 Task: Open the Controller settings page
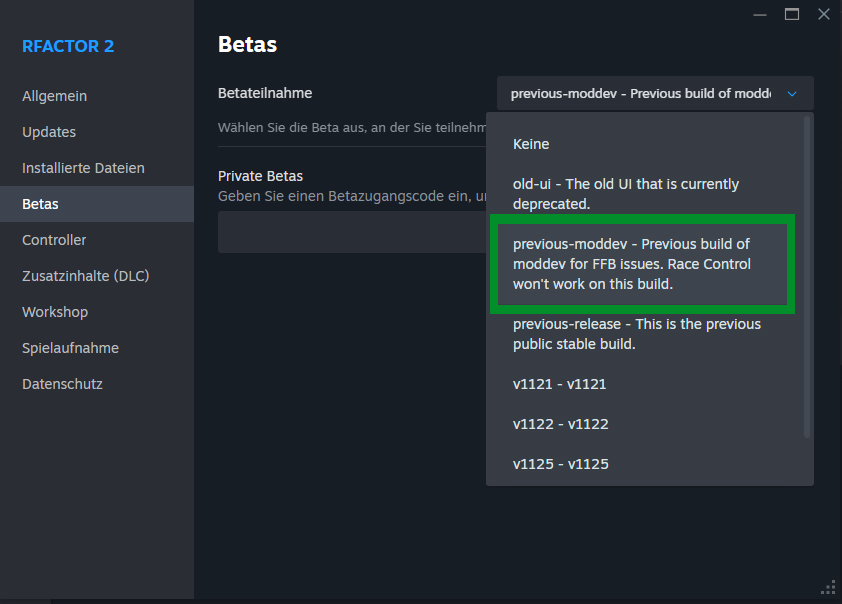(54, 240)
